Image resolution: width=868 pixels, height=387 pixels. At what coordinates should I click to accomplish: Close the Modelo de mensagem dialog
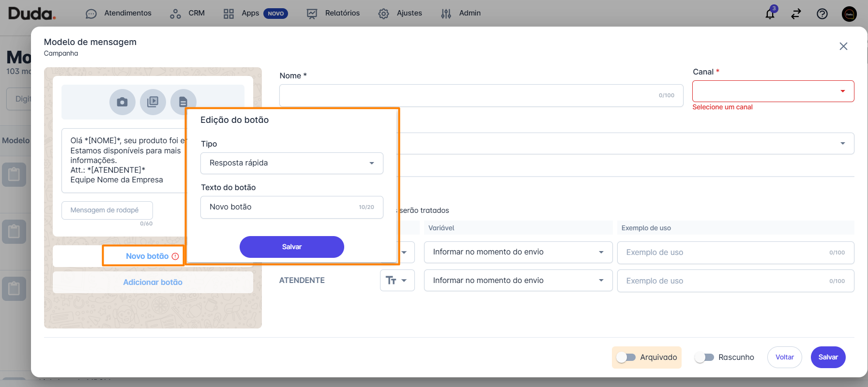(x=843, y=46)
